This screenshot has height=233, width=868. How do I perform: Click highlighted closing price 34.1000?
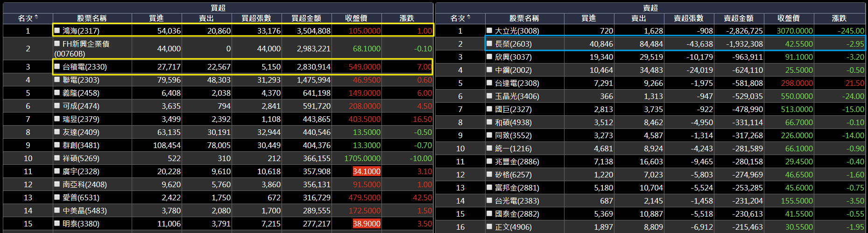pyautogui.click(x=367, y=171)
